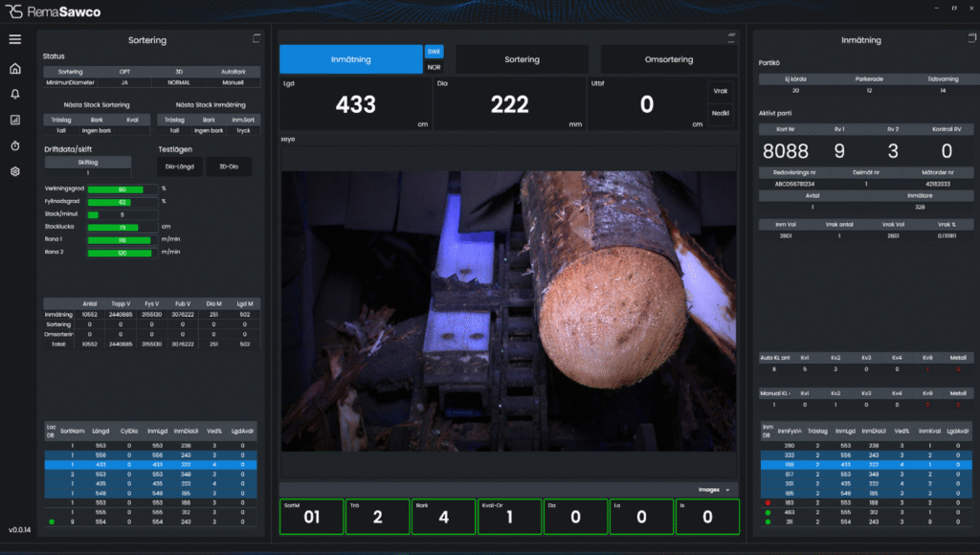The height and width of the screenshot is (555, 980).
Task: Switch to the Omsortering tab
Action: coord(668,59)
